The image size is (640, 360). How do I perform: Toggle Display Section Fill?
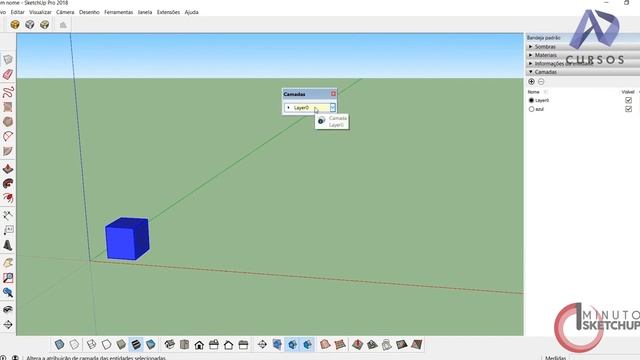pos(308,344)
